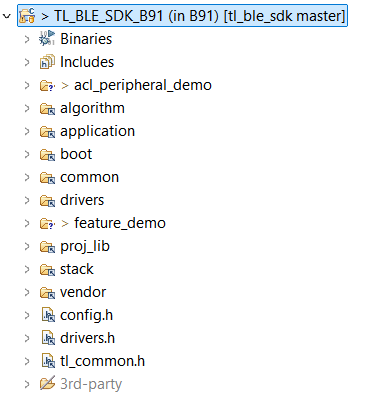Click the Includes icon
Image resolution: width=369 pixels, height=395 pixels.
pyautogui.click(x=47, y=62)
